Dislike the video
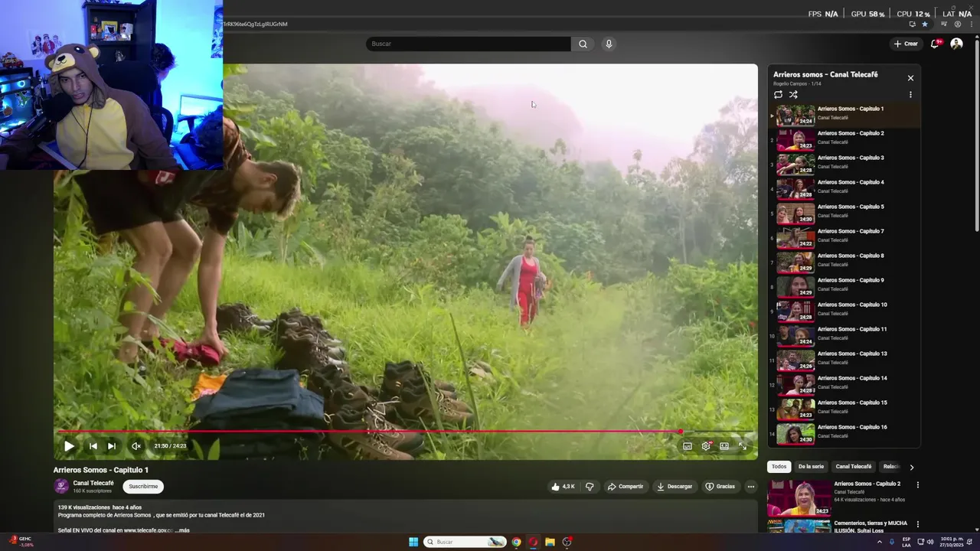This screenshot has width=980, height=551. 590,486
